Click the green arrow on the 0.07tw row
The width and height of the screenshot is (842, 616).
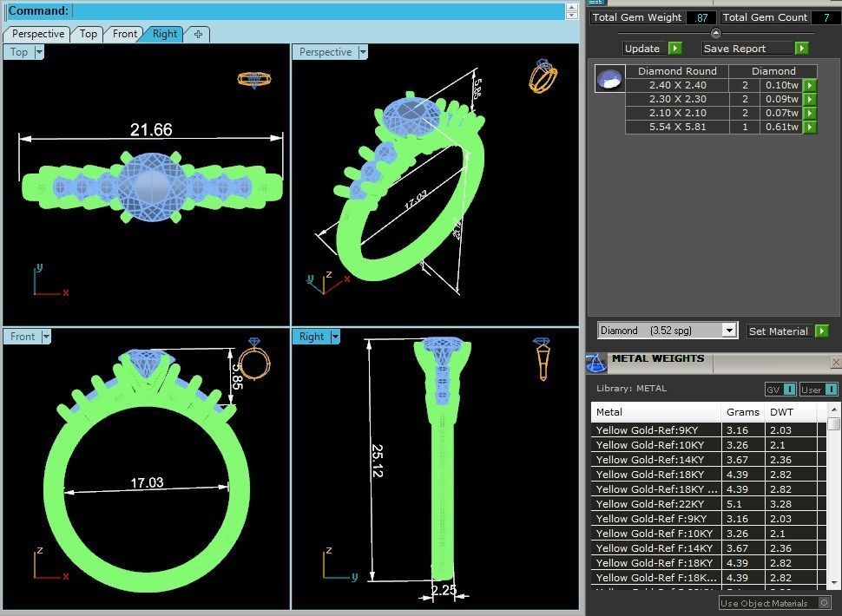coord(809,113)
